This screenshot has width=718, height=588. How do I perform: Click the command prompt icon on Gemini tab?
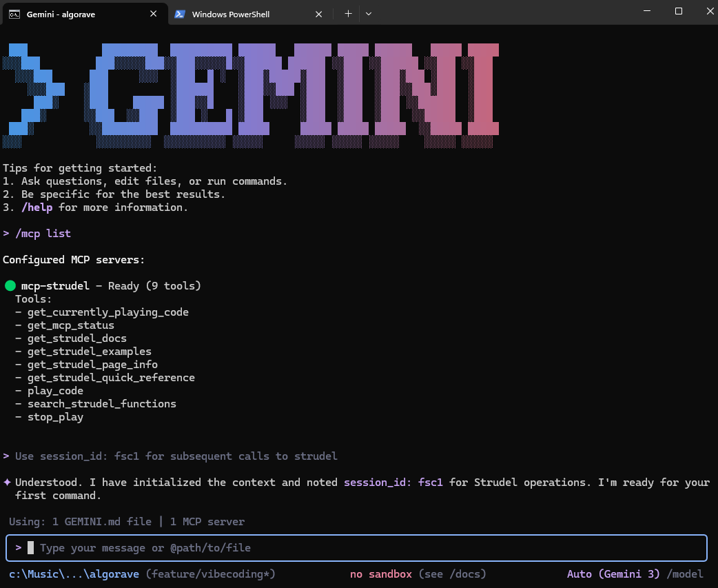14,14
